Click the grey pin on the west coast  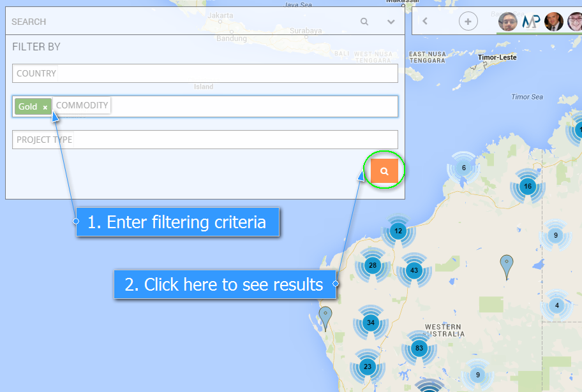coord(325,316)
